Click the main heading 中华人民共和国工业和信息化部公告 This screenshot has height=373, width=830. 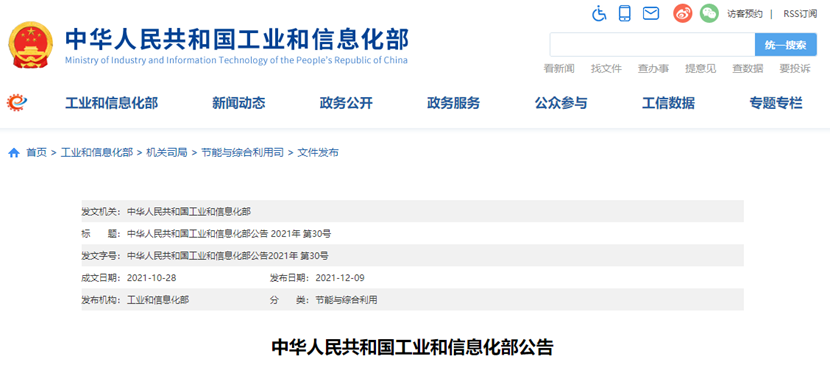pos(412,348)
